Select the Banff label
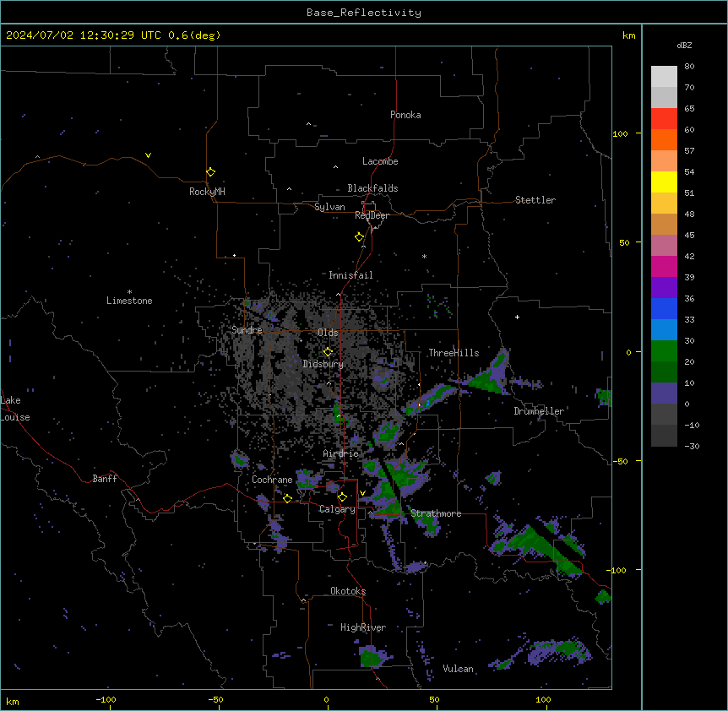Viewport: 728px width, 711px height. pyautogui.click(x=105, y=479)
